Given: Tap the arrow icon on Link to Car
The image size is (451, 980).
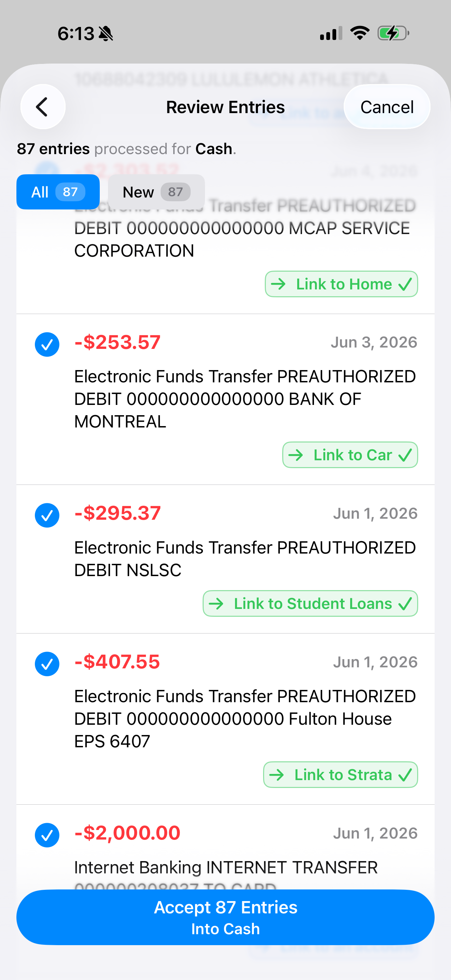Looking at the screenshot, I should click(x=296, y=455).
